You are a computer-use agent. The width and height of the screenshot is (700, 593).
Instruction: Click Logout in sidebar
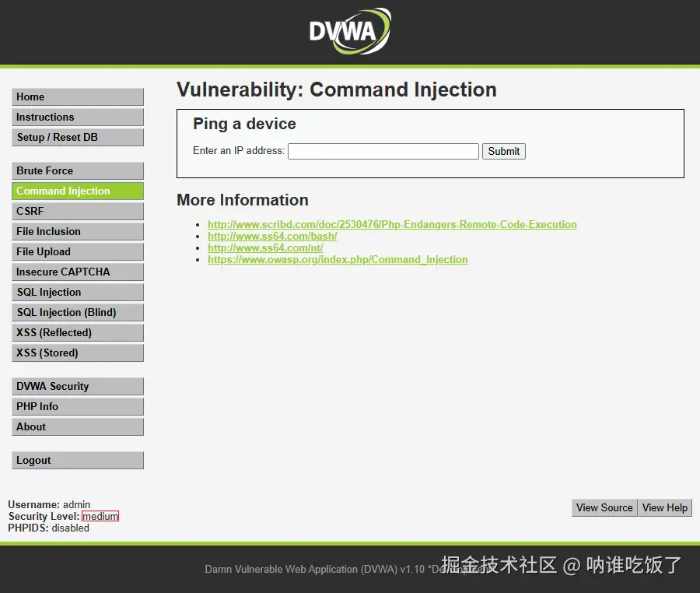click(x=78, y=461)
